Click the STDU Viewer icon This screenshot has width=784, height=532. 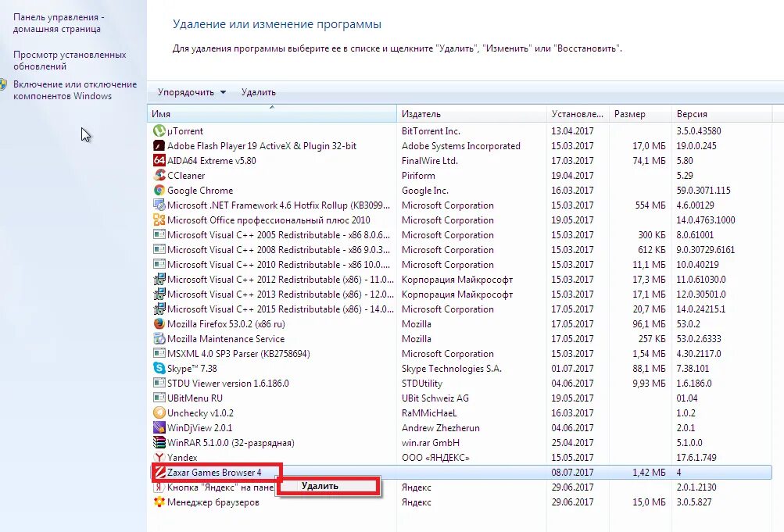coord(159,383)
